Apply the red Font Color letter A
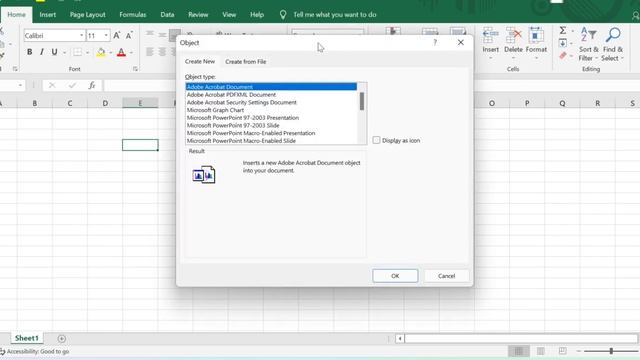The width and height of the screenshot is (640, 360). pos(121,53)
